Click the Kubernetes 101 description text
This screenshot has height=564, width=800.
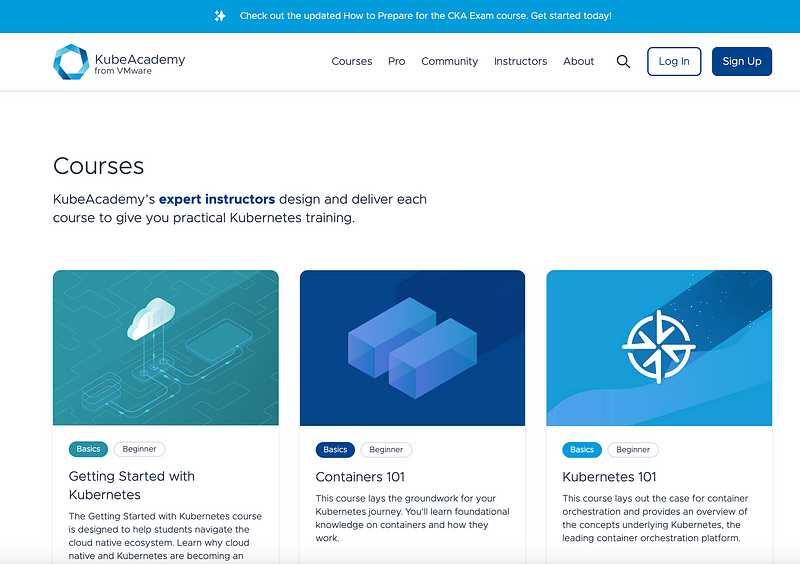click(655, 518)
